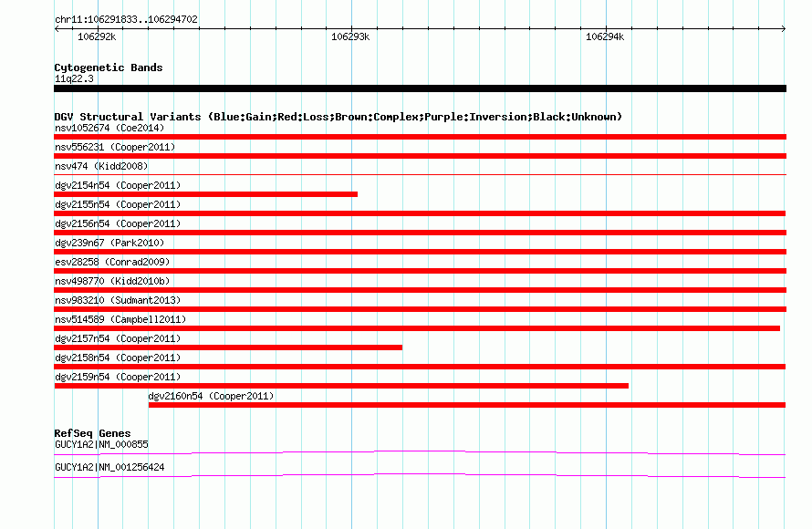Open variant nsv1052674 (Coe2014) label
The height and width of the screenshot is (529, 812).
click(x=109, y=128)
